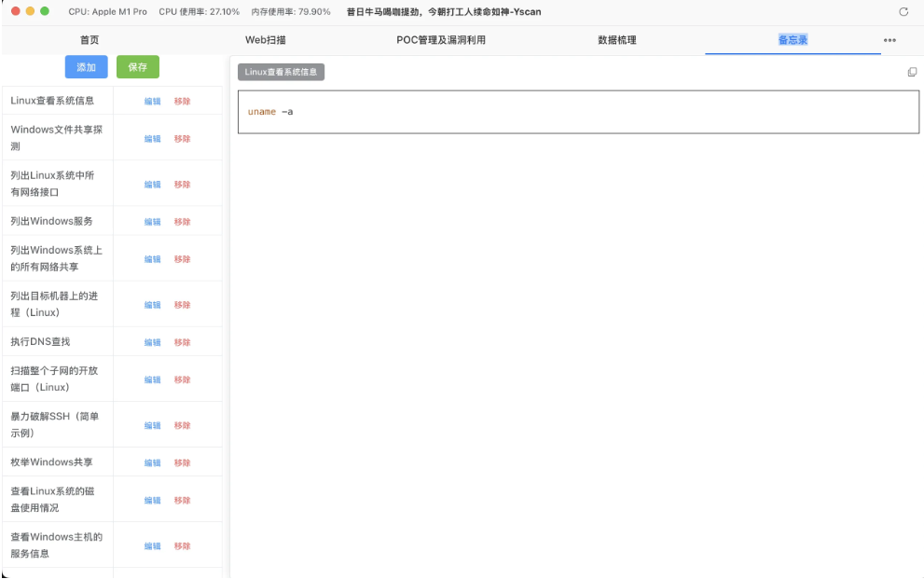Edit 列出目标机器上的进程 (Linux) entry
The image size is (924, 579).
153,305
